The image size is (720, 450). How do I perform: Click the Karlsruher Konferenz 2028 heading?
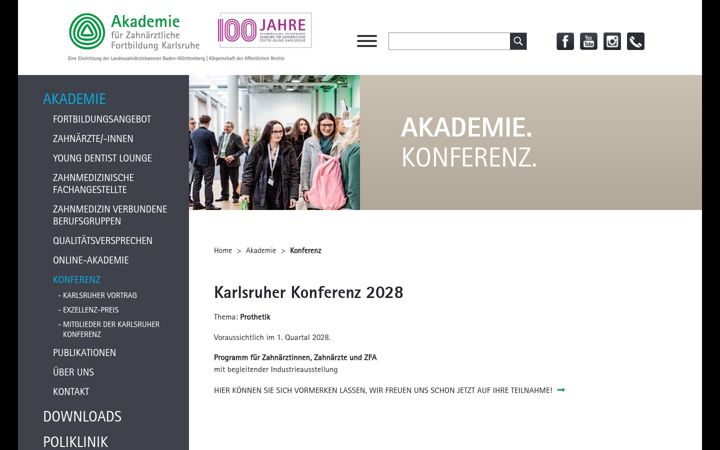click(x=309, y=292)
